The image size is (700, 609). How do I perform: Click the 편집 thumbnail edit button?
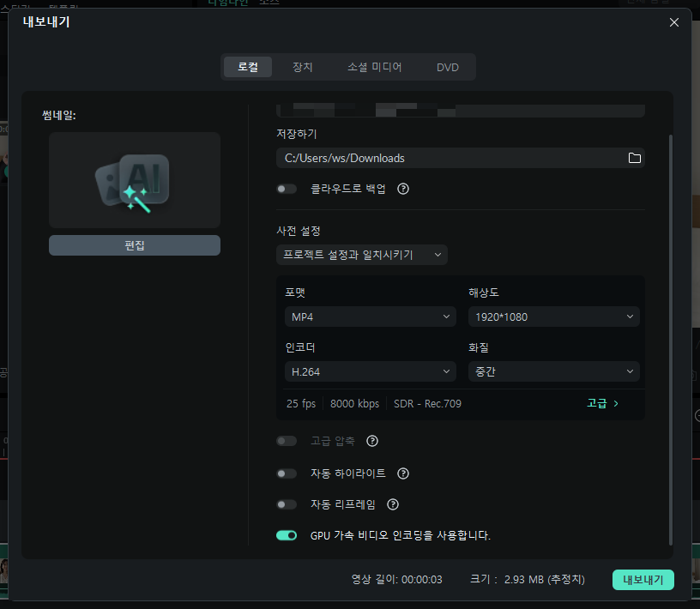135,245
